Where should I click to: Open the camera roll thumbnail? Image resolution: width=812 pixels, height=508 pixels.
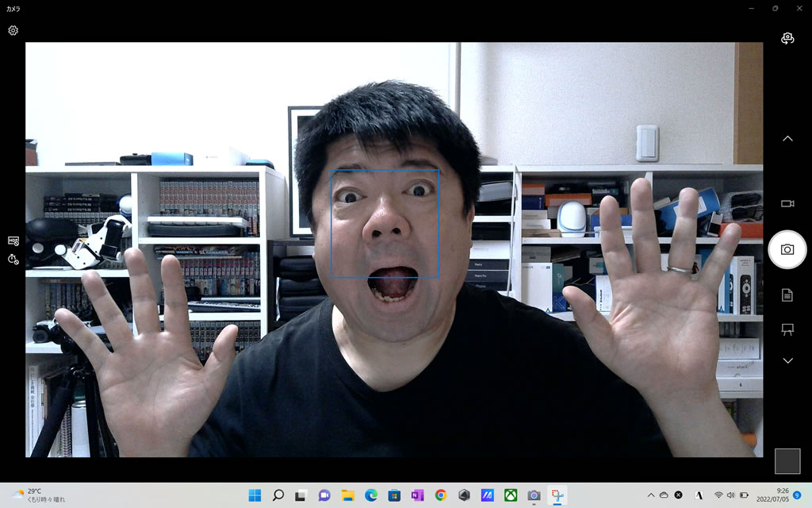pyautogui.click(x=787, y=461)
